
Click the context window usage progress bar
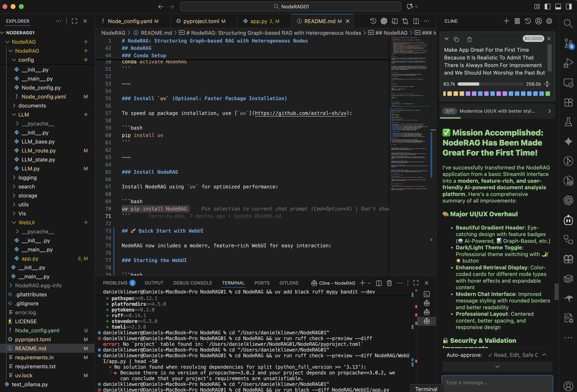click(490, 84)
